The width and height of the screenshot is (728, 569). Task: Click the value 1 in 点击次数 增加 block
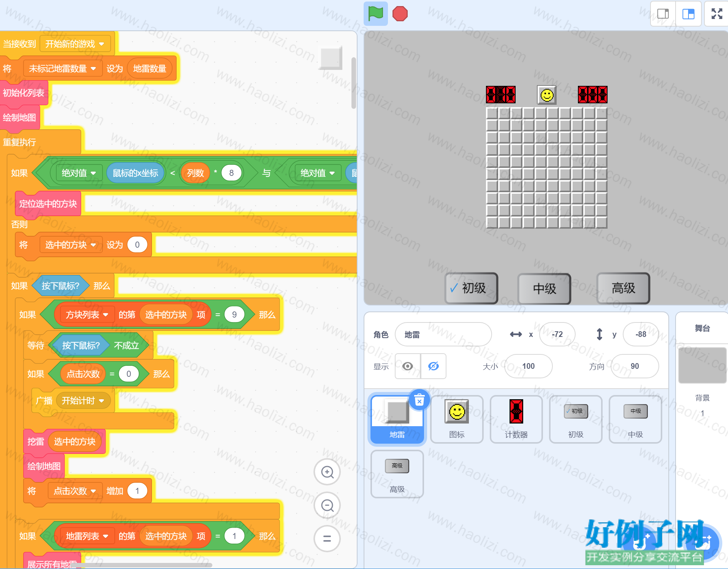[137, 491]
